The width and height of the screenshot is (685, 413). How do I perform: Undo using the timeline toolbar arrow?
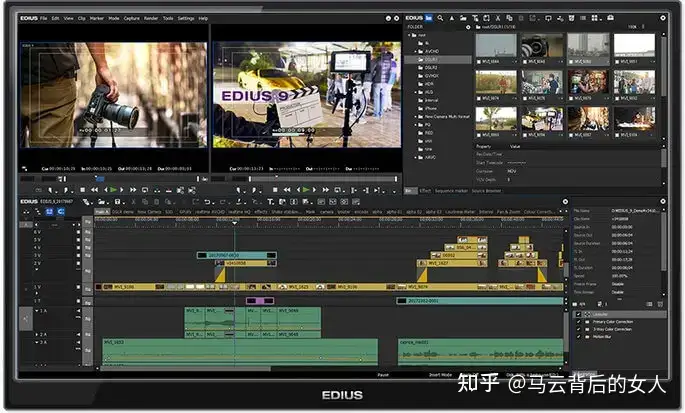click(208, 201)
